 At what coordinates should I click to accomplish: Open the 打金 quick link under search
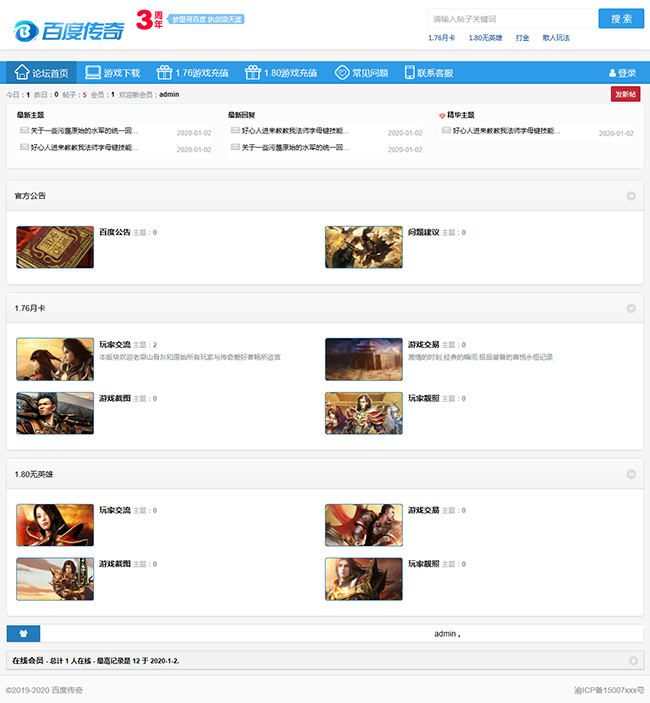point(522,37)
